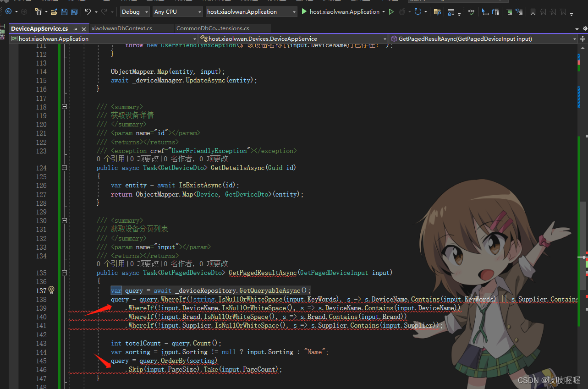Click the Navigate Backward arrow icon
This screenshot has height=389, width=588.
click(8, 11)
